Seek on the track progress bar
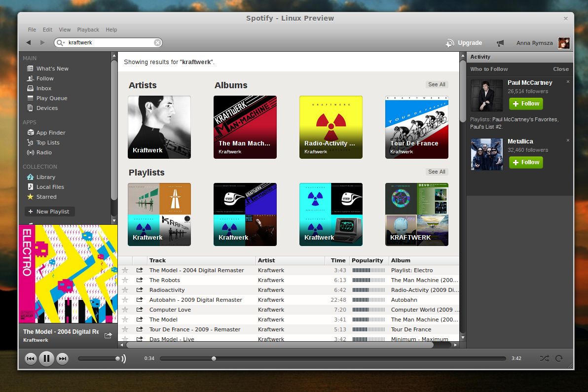 [x=332, y=358]
